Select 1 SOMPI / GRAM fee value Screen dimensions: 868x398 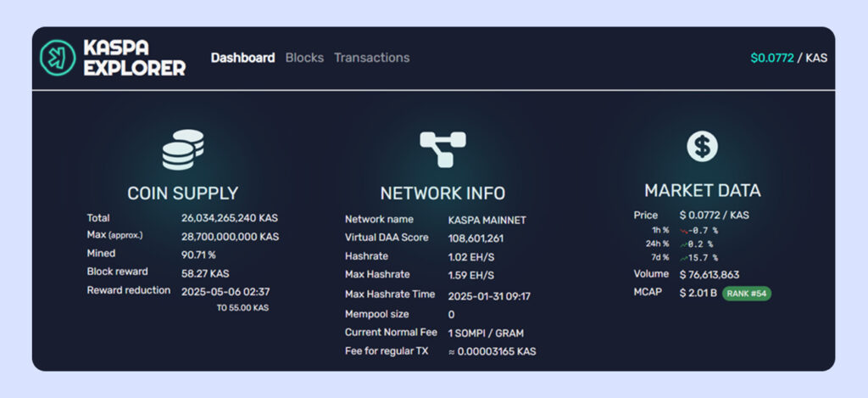pos(486,334)
